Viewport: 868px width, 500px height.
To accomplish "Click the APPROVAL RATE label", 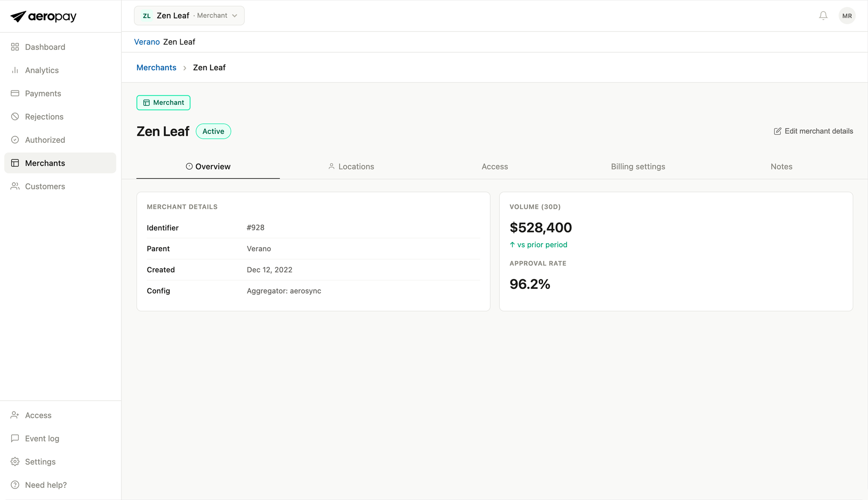I will [x=538, y=263].
